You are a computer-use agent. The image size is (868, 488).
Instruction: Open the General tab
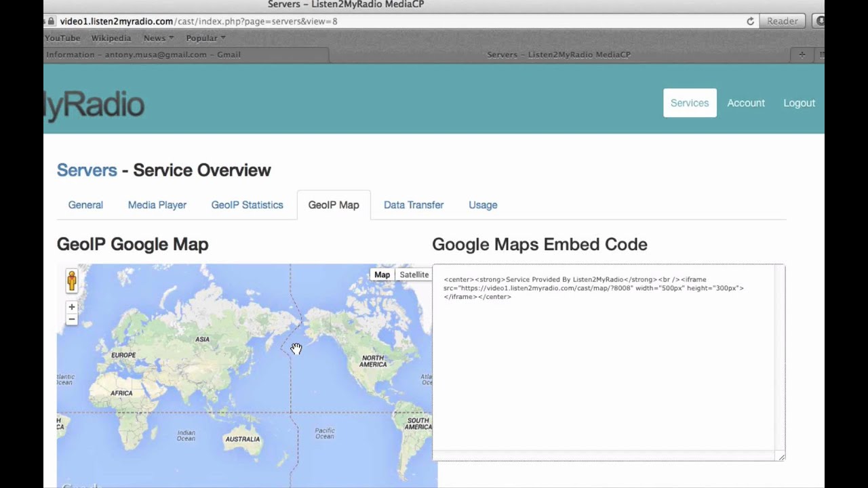click(x=85, y=205)
